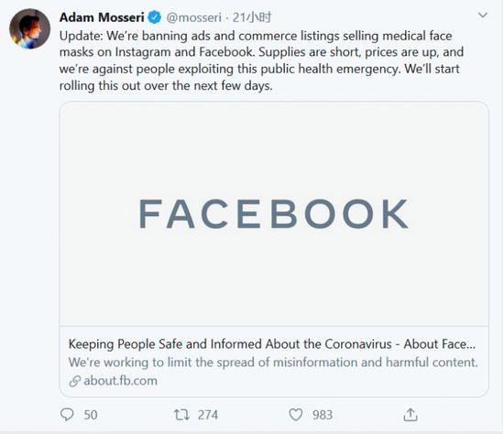The width and height of the screenshot is (504, 434).
Task: Open the @mosseri handle link
Action: (x=193, y=17)
